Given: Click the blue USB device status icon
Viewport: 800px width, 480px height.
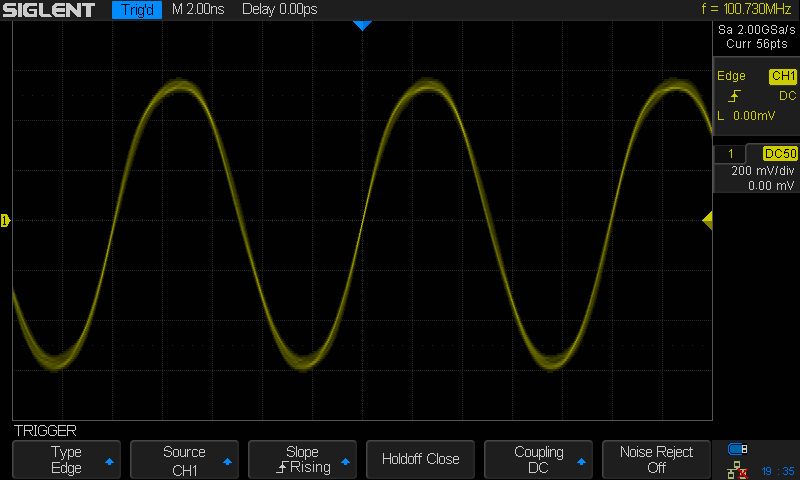Looking at the screenshot, I should point(737,449).
